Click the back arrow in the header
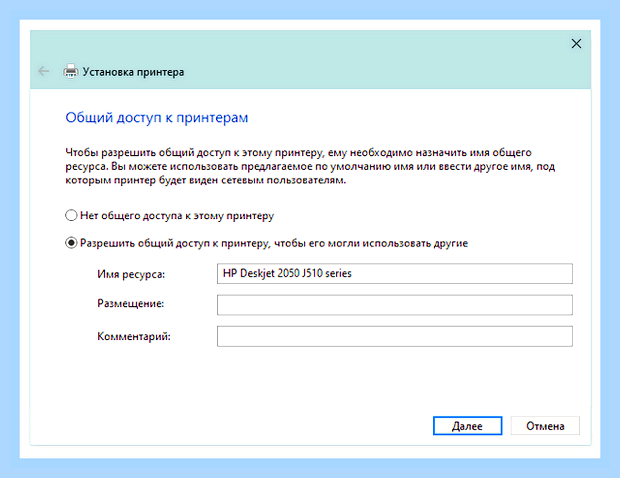 (43, 72)
